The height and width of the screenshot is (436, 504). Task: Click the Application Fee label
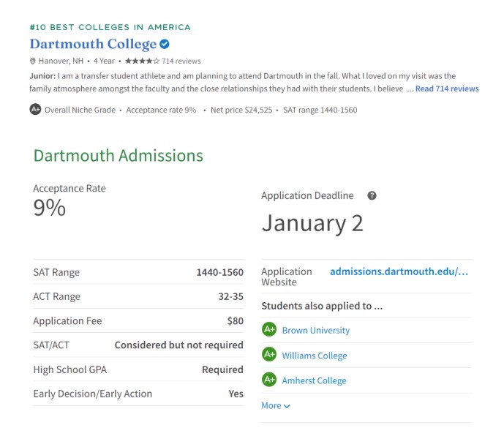[x=67, y=321]
